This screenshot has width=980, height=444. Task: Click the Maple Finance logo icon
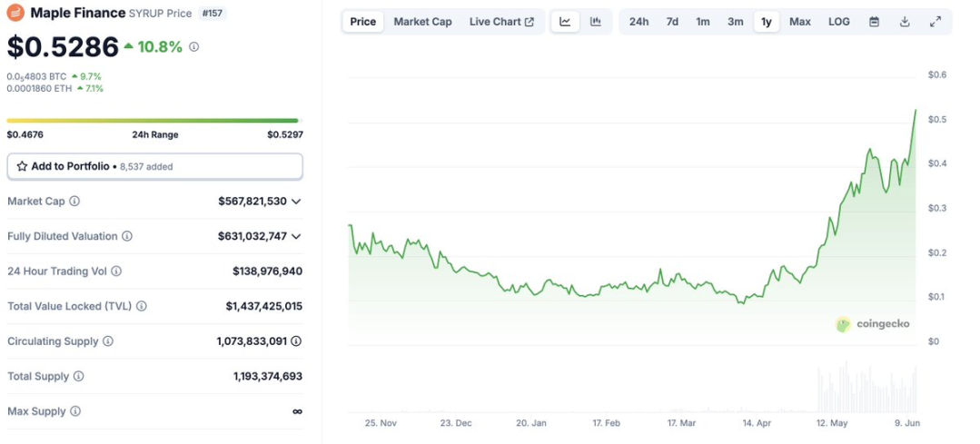[x=15, y=13]
